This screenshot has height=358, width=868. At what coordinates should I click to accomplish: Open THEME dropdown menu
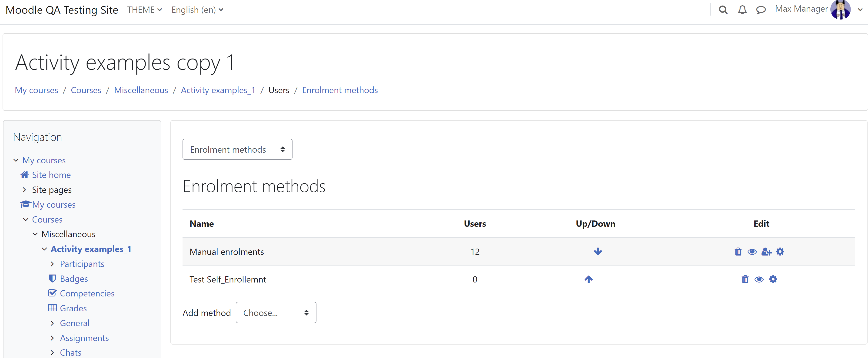point(145,10)
